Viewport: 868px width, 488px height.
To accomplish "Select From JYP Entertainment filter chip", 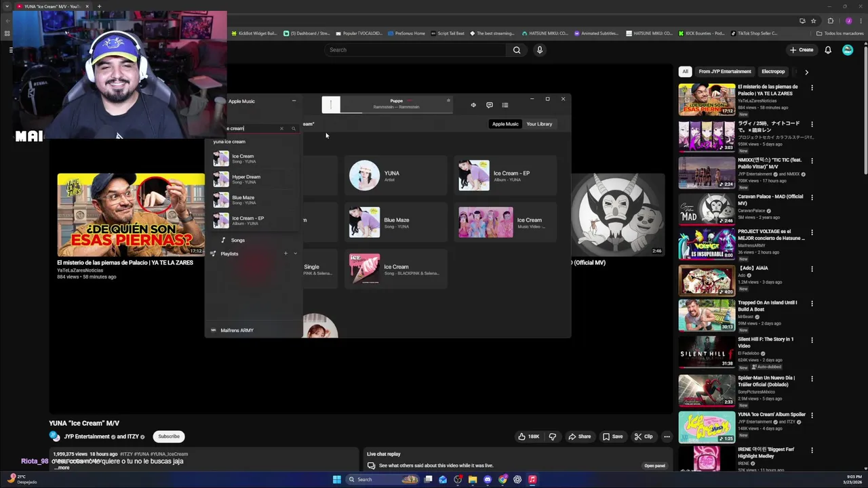I will (x=725, y=71).
